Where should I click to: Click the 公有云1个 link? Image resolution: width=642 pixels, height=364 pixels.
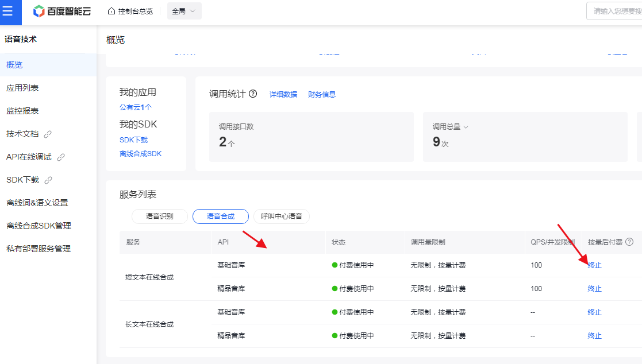click(136, 107)
